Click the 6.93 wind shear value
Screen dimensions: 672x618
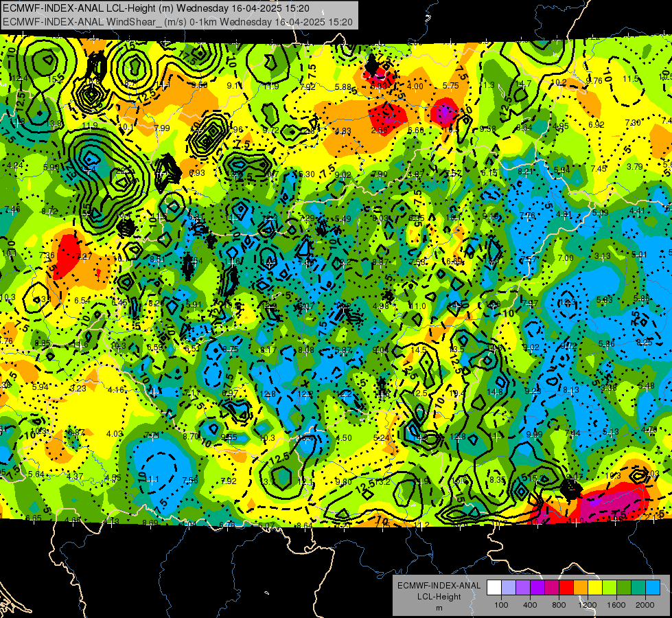pyautogui.click(x=197, y=173)
